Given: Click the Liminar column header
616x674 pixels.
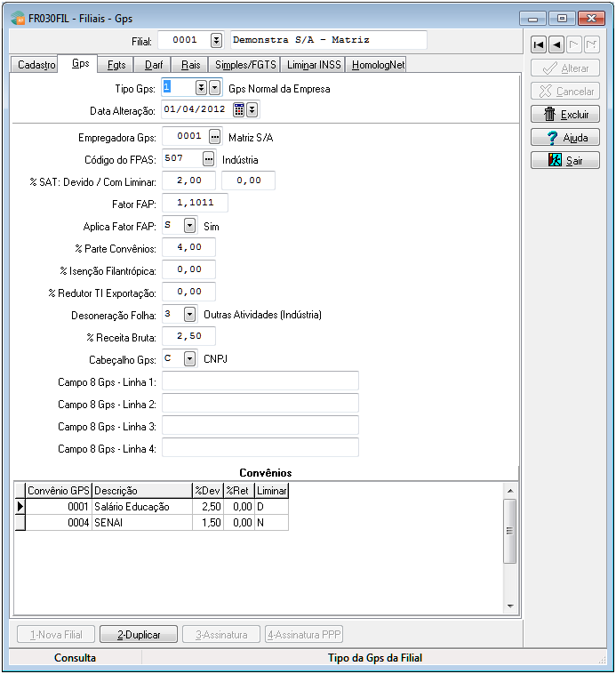Looking at the screenshot, I should (x=271, y=491).
